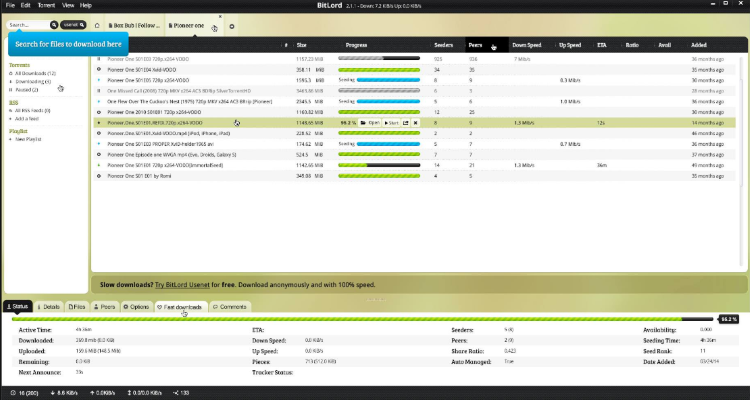Sort by Peers column header

pyautogui.click(x=475, y=45)
